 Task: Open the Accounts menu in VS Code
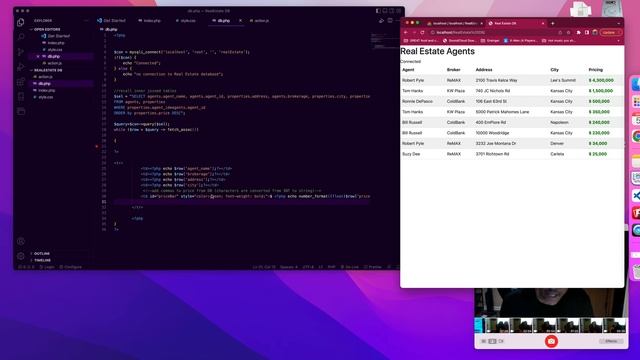[x=21, y=241]
